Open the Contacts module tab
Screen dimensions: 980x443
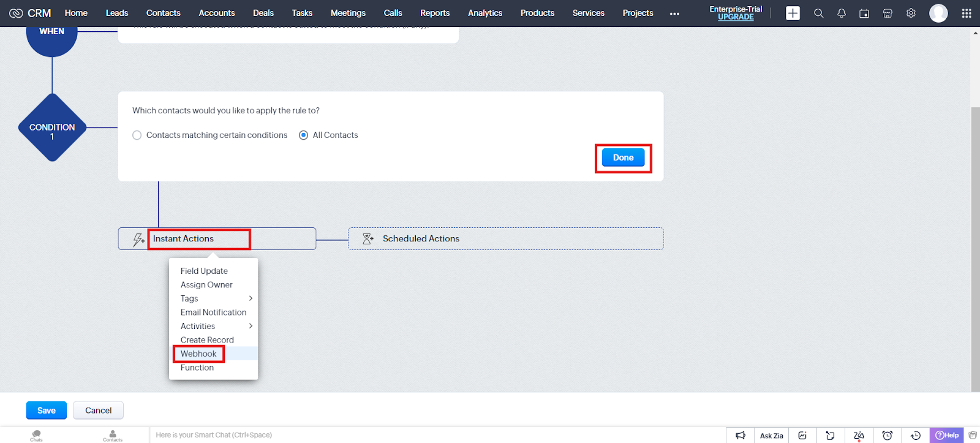[164, 13]
